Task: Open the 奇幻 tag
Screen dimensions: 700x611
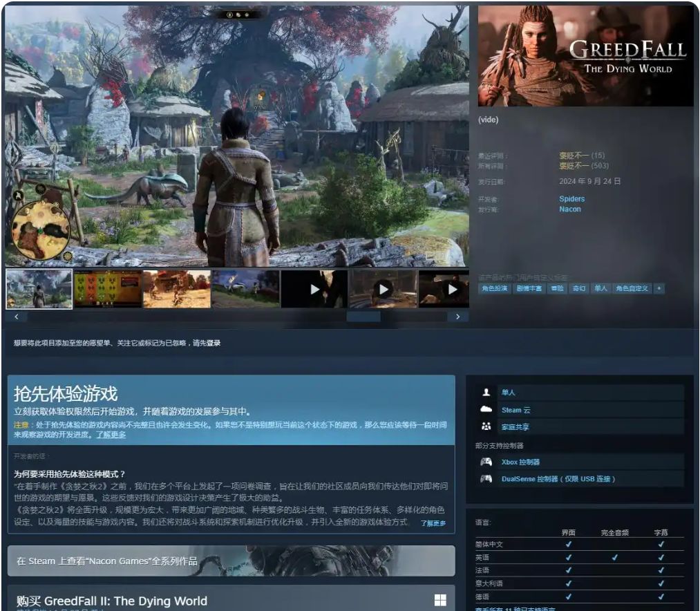Action: [x=579, y=288]
